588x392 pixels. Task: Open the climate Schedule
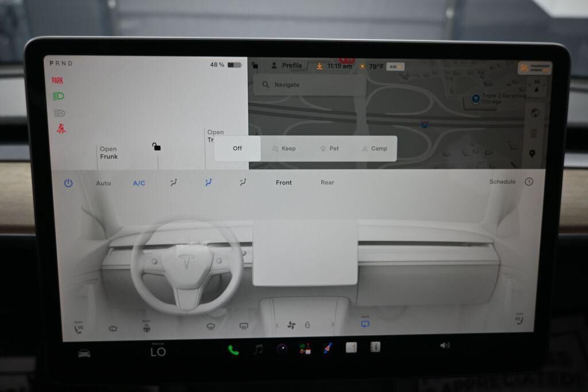coord(502,182)
